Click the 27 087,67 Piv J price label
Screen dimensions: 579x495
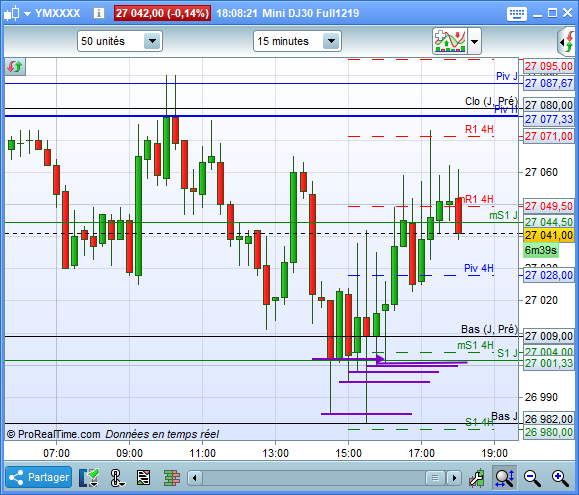click(x=549, y=83)
